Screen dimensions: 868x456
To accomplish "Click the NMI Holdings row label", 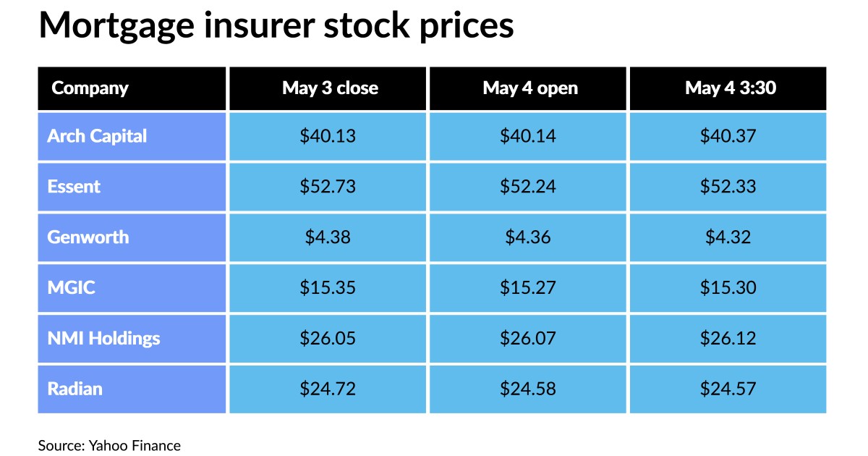I will (x=103, y=338).
